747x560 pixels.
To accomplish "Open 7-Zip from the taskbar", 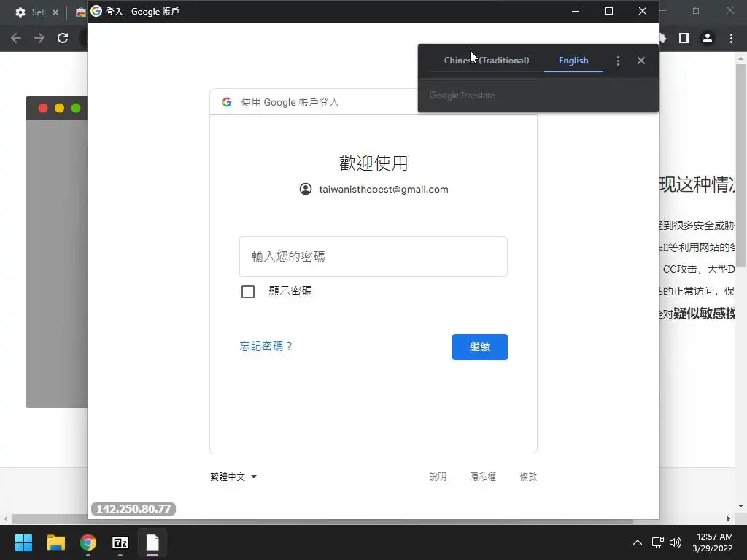I will [120, 542].
